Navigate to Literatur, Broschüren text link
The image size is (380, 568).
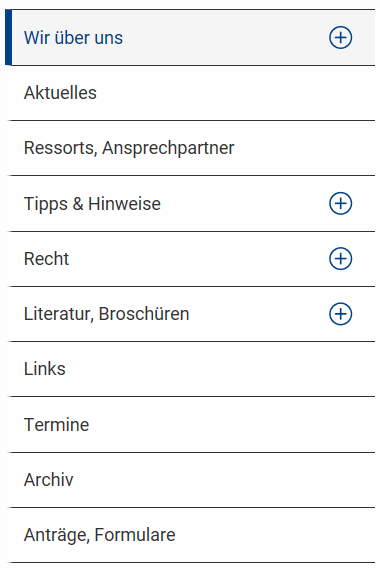click(x=107, y=314)
